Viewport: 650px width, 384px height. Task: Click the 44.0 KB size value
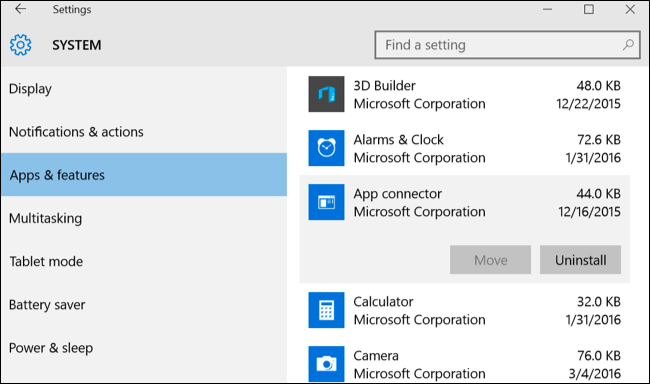(x=599, y=194)
